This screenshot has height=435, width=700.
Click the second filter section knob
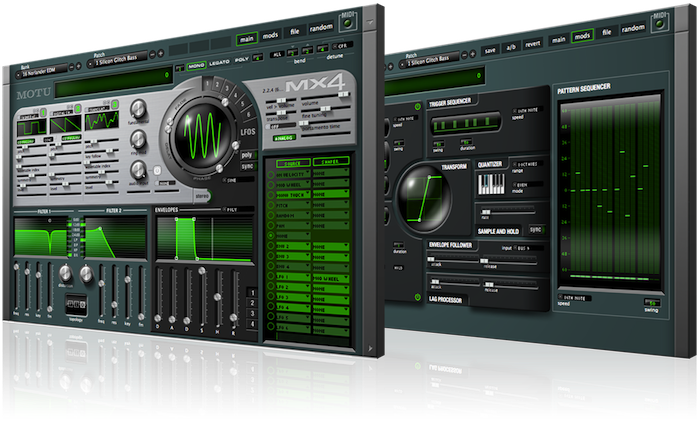pyautogui.click(x=86, y=273)
